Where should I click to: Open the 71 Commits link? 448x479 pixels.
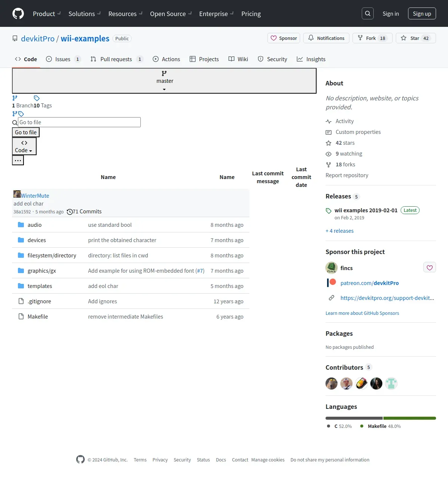point(84,212)
